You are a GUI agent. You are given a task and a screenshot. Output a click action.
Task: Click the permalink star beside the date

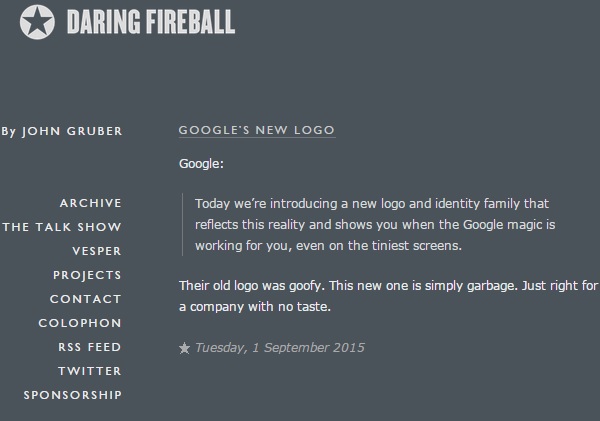click(x=184, y=349)
